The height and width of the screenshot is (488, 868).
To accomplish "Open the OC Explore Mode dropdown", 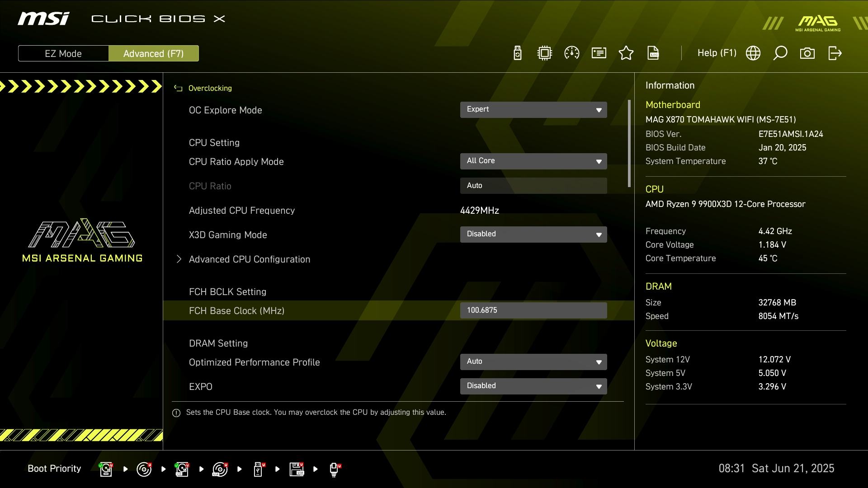I will pyautogui.click(x=533, y=110).
